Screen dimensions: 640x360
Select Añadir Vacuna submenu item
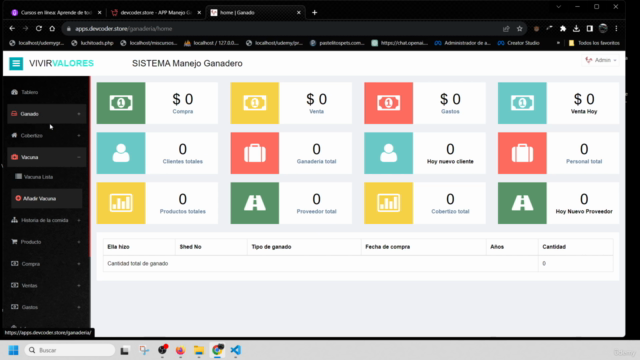46,198
